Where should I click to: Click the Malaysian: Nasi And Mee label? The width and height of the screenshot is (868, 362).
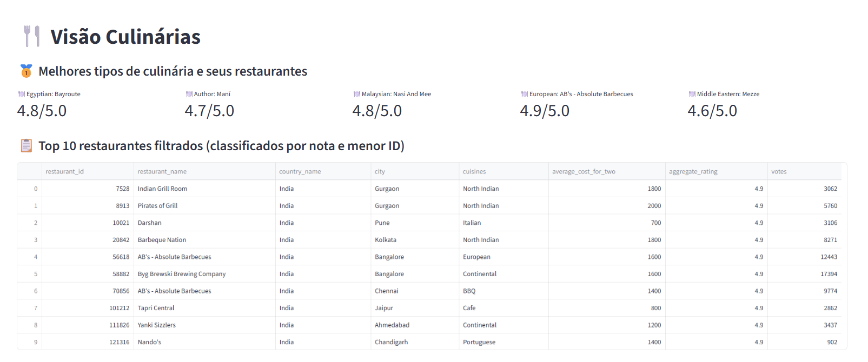pos(396,94)
